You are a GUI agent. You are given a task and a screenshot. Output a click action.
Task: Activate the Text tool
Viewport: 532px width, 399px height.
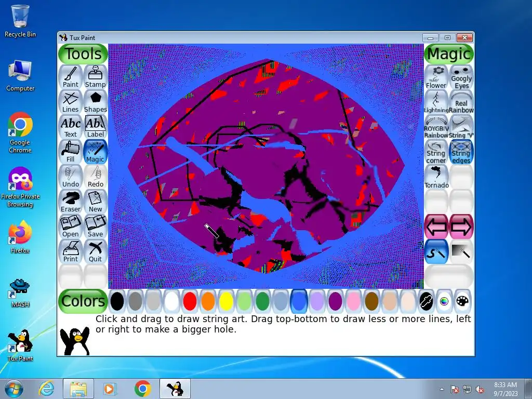pos(71,127)
